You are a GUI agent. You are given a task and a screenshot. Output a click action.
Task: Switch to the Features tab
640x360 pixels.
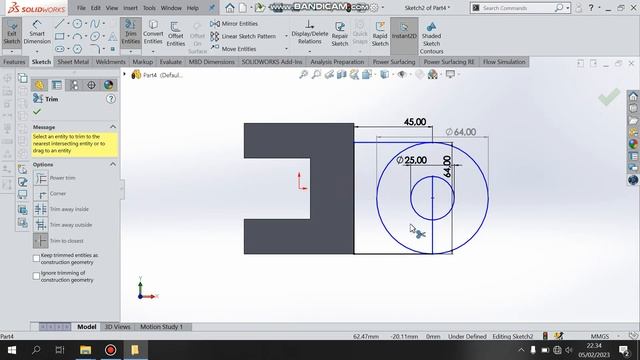point(14,62)
